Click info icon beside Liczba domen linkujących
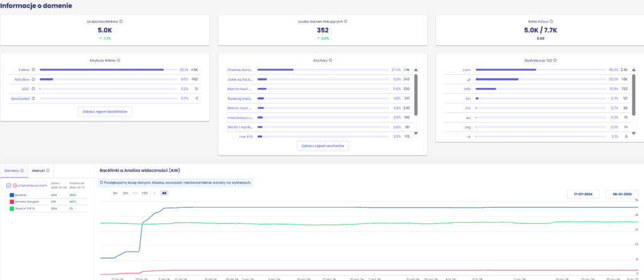644x280 pixels. 345,21
